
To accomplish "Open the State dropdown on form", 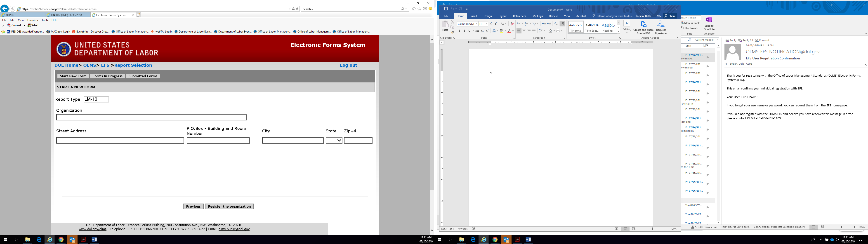I will (334, 140).
